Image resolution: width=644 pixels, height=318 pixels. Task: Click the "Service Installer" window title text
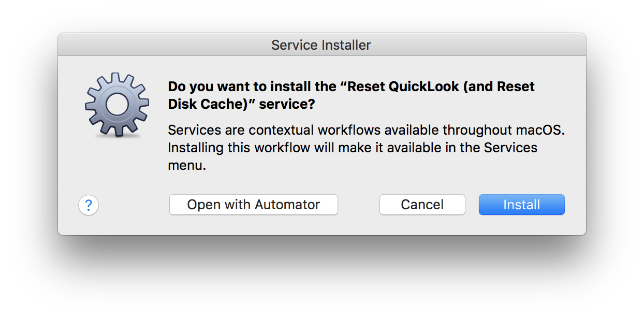pos(321,45)
